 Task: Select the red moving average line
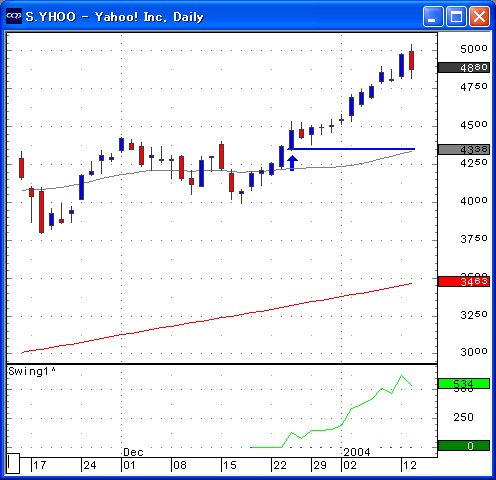coord(217,318)
